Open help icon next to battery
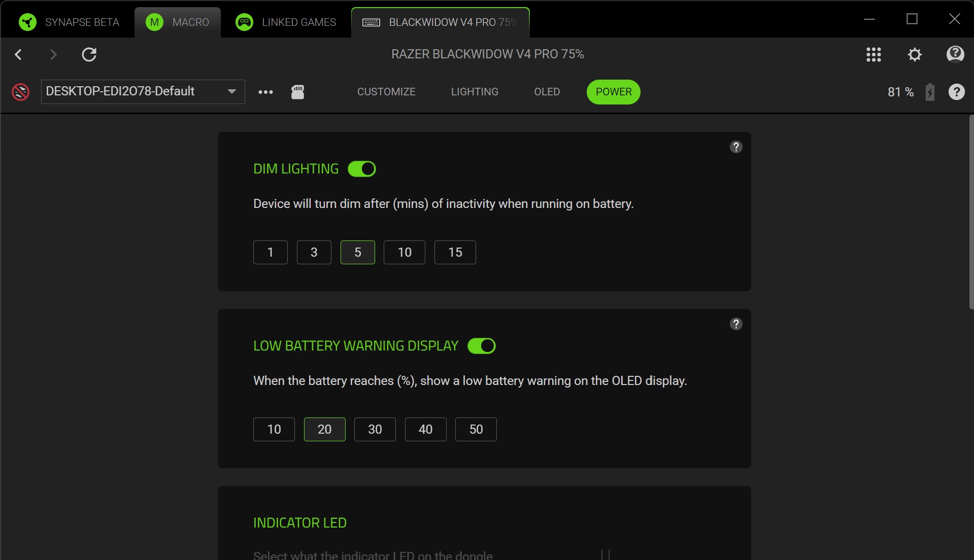The image size is (974, 560). 956,92
